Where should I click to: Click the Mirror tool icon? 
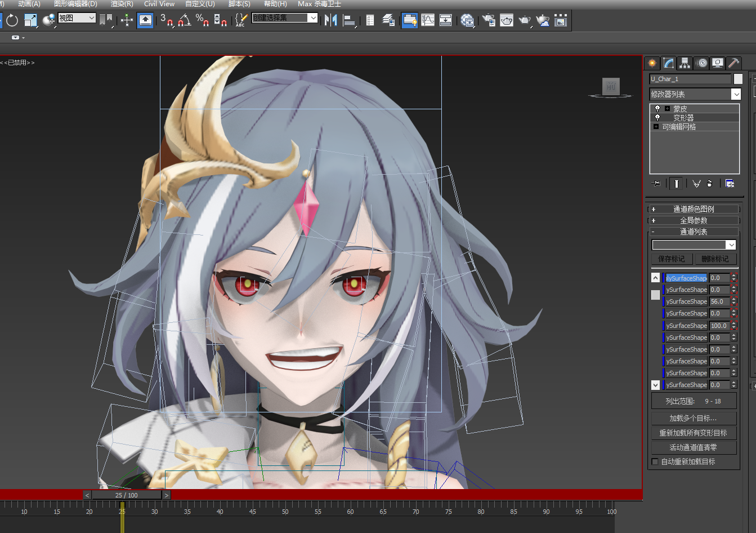(x=331, y=21)
